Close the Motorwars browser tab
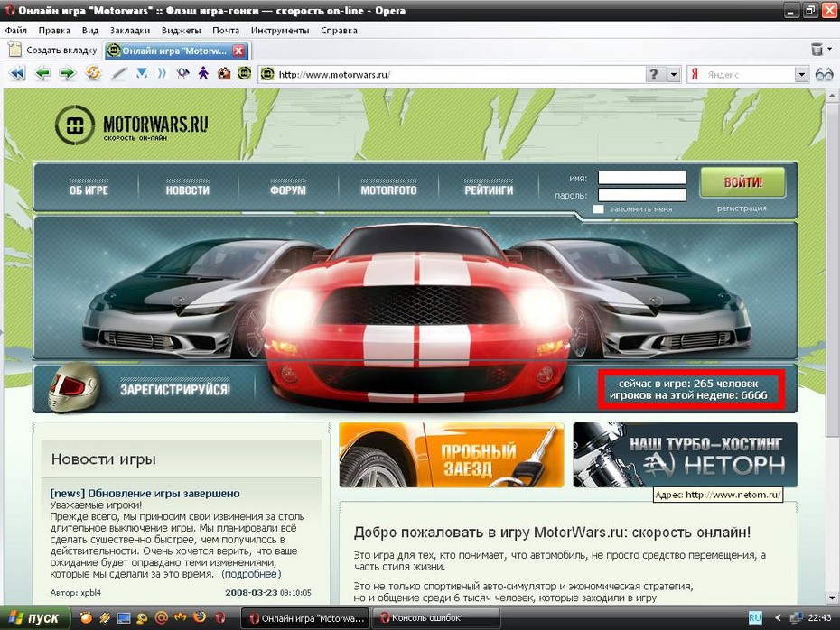 [238, 51]
